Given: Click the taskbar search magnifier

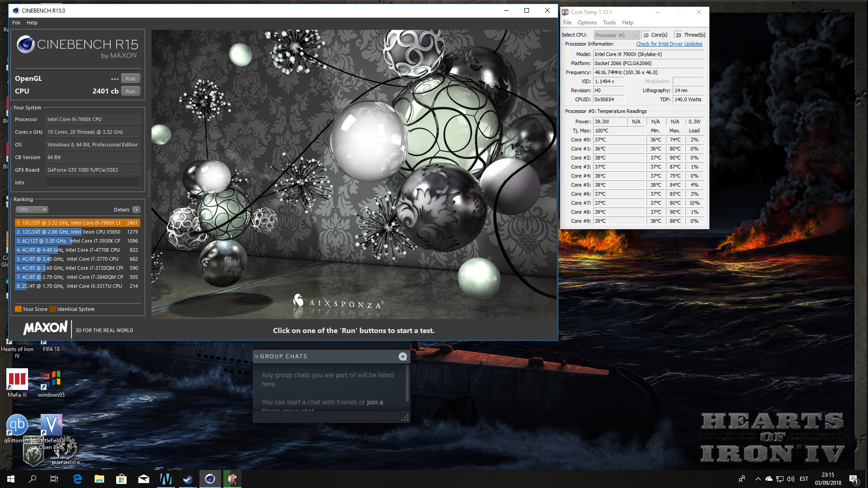Looking at the screenshot, I should coord(33,479).
